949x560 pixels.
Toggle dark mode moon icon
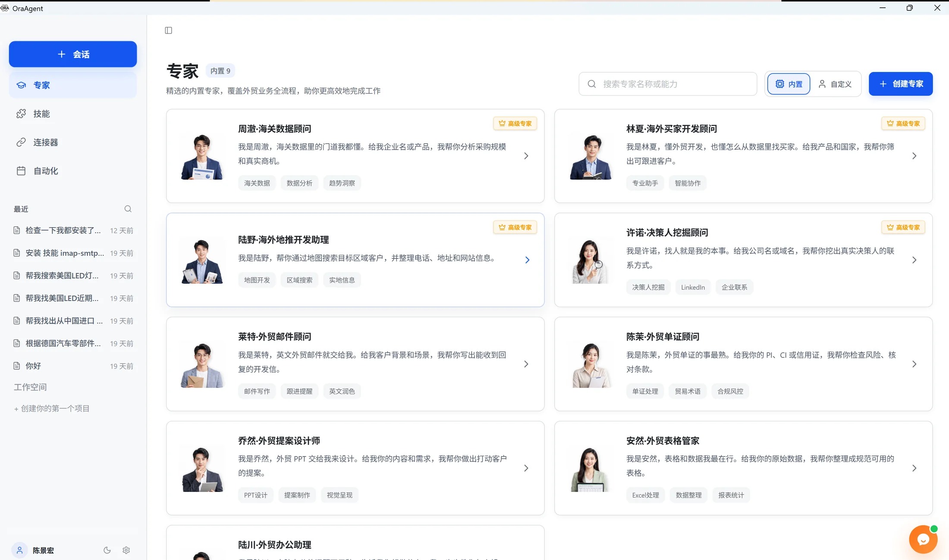107,551
